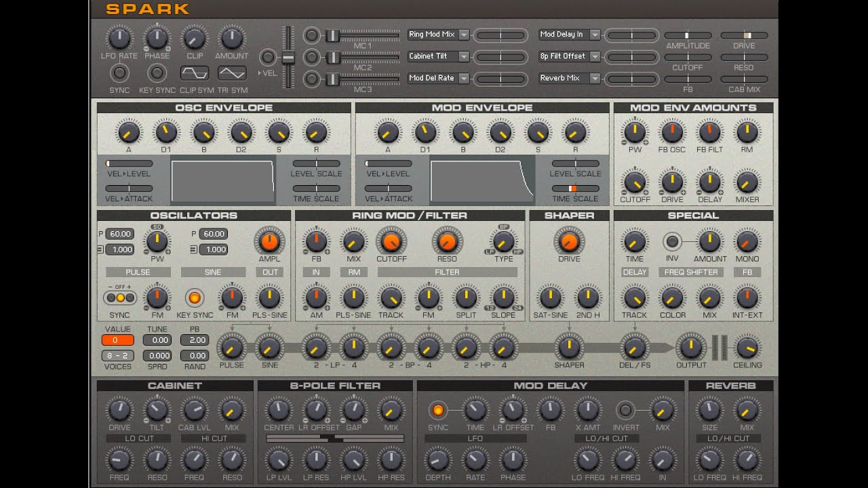This screenshot has width=868, height=488.
Task: Click the SHAPER mixer knob
Action: coord(569,347)
